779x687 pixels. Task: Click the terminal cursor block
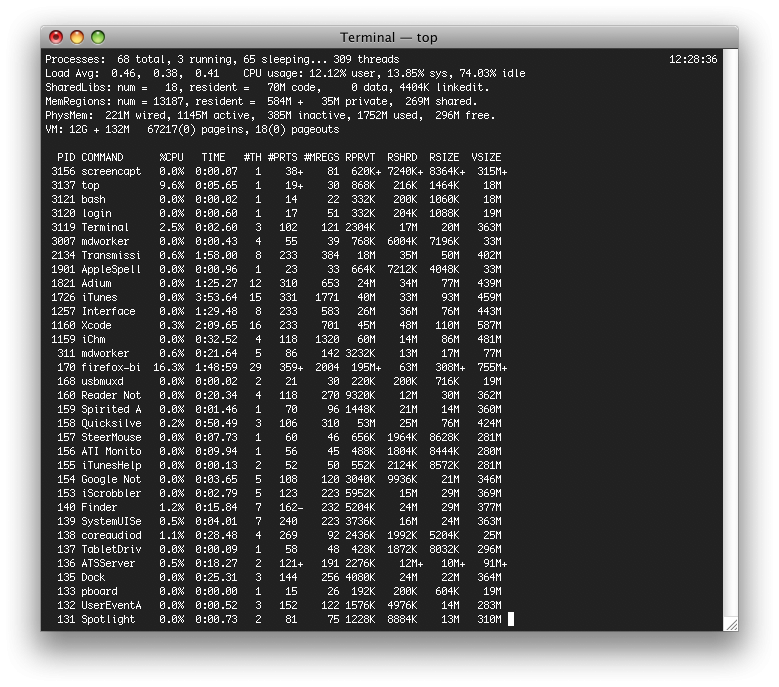[511, 619]
